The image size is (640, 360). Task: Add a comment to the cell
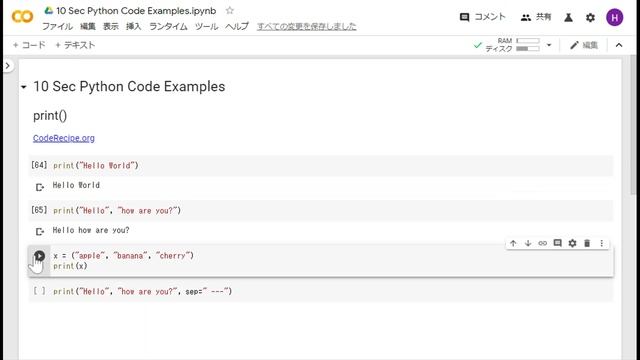[558, 243]
